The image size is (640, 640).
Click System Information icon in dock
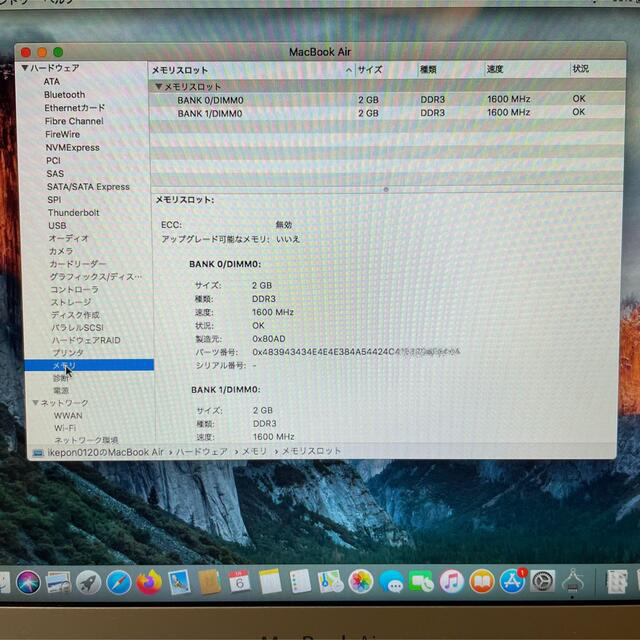pyautogui.click(x=572, y=581)
